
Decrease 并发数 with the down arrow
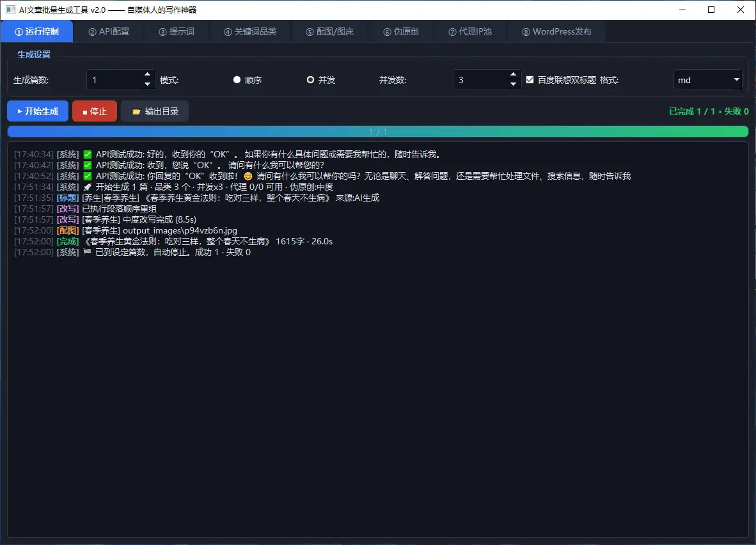514,84
